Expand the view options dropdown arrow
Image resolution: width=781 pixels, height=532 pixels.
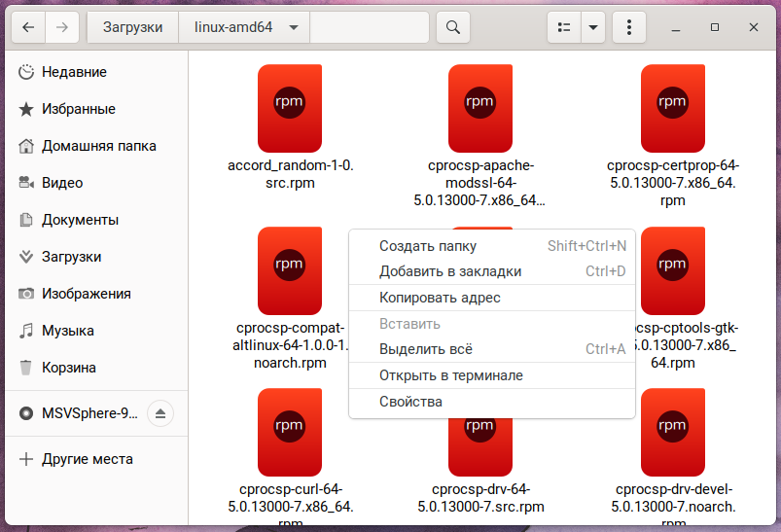[592, 27]
